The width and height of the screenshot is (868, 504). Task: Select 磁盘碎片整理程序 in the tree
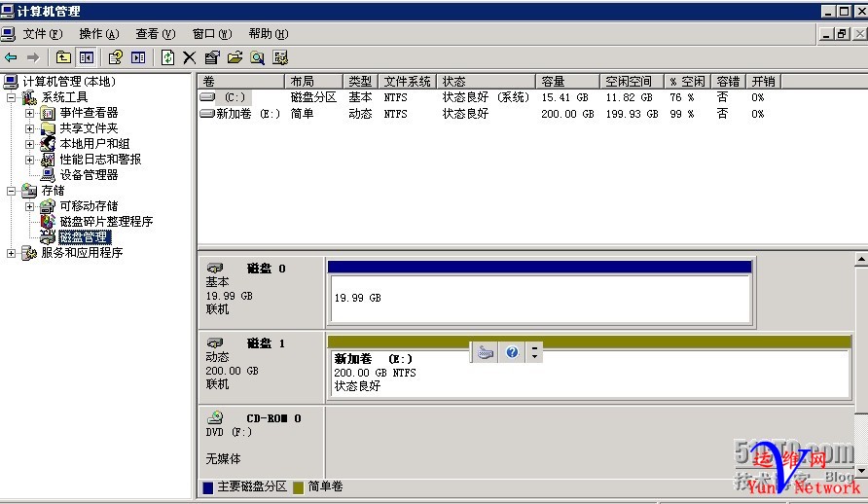pyautogui.click(x=106, y=221)
